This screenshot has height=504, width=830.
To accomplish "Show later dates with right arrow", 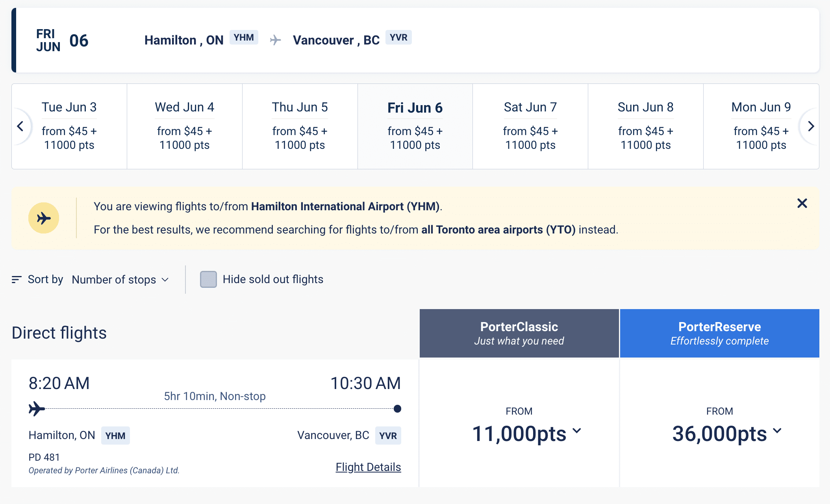I will point(810,126).
